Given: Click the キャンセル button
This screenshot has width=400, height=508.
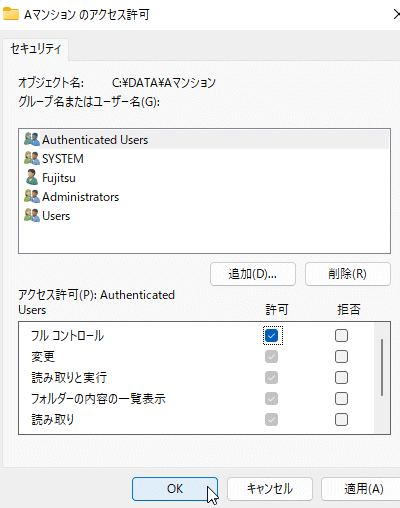Looking at the screenshot, I should (x=270, y=489).
